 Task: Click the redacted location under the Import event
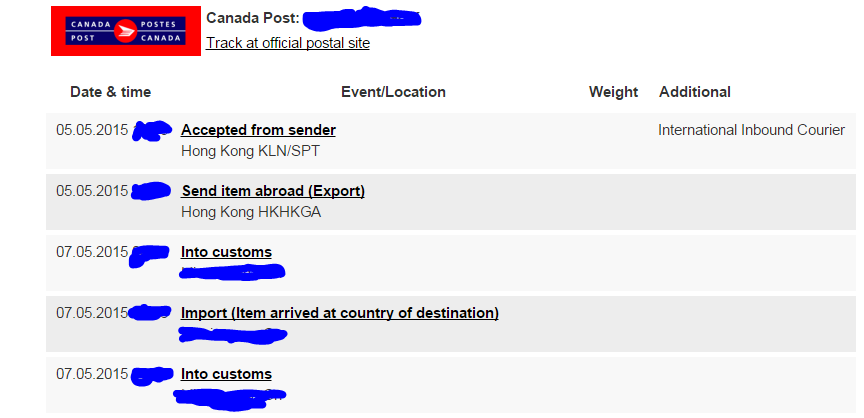232,333
